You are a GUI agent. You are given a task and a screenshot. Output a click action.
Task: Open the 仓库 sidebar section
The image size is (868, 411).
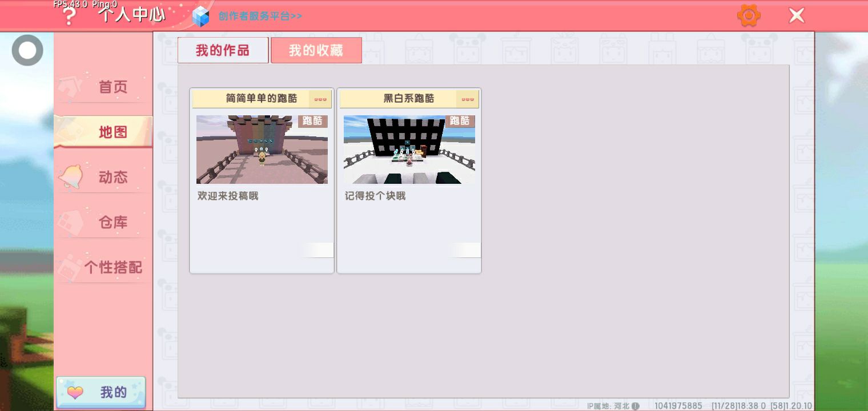112,222
